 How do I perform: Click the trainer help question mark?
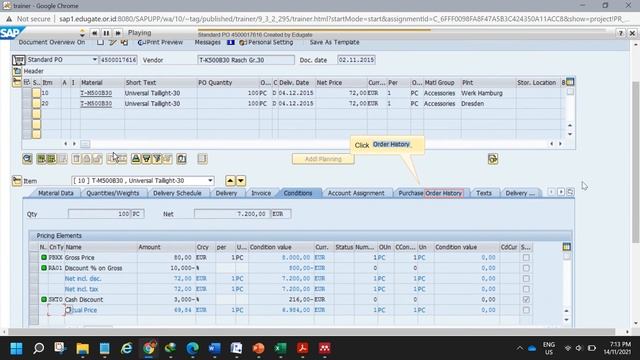(x=620, y=33)
